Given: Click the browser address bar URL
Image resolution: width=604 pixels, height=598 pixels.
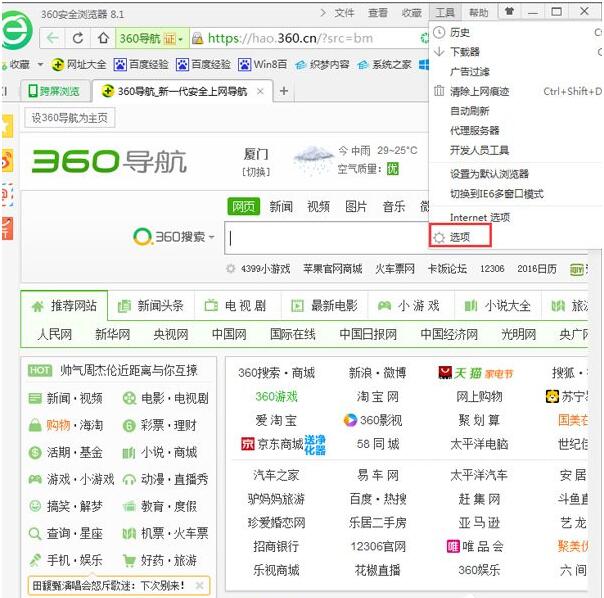Looking at the screenshot, I should coord(290,38).
